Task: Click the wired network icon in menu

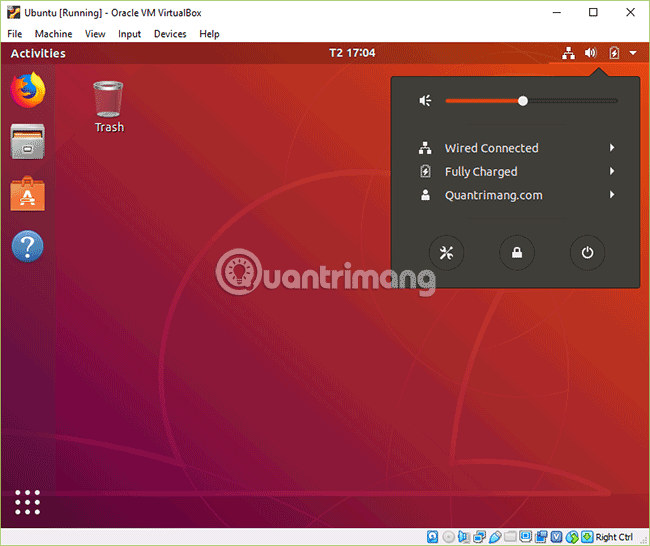Action: coord(425,148)
